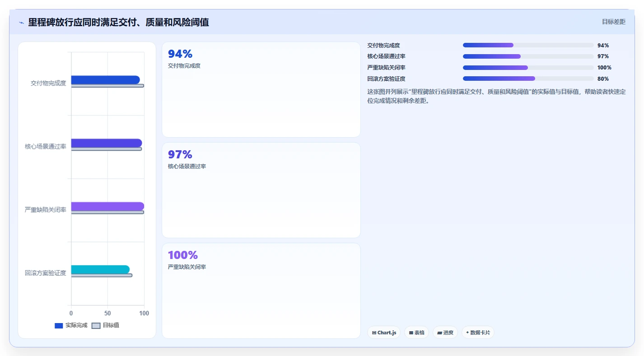Click the 50 tick on the x-axis
The image size is (644, 356).
pyautogui.click(x=107, y=313)
